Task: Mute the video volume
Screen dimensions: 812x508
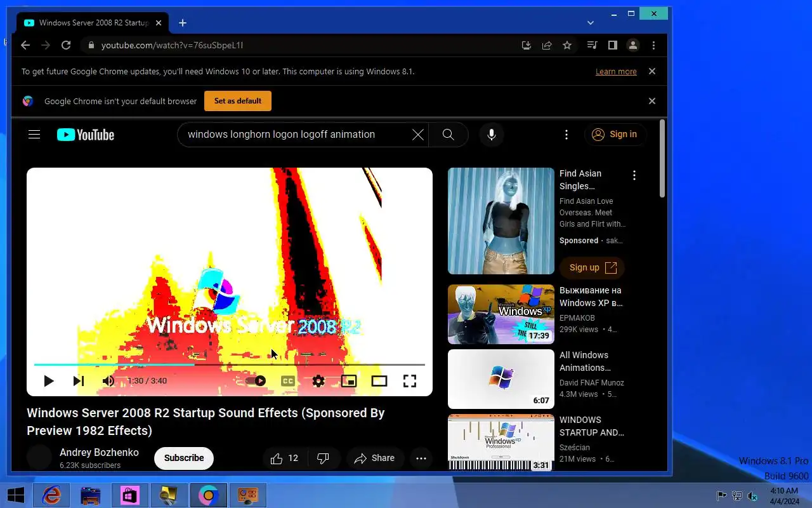Action: (x=108, y=381)
